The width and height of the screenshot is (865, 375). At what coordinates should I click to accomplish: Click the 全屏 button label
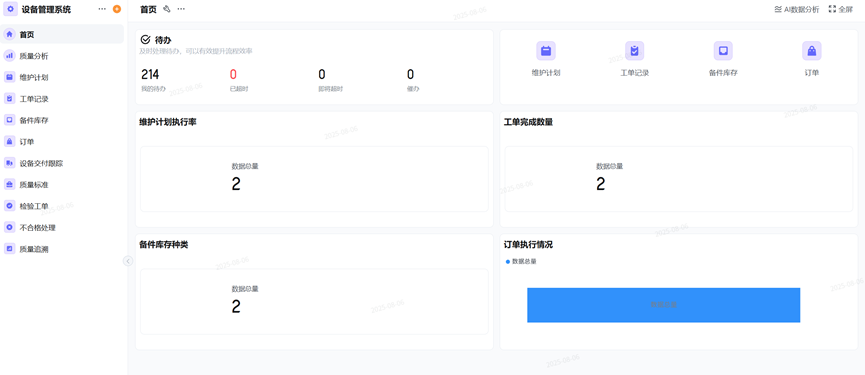click(846, 9)
